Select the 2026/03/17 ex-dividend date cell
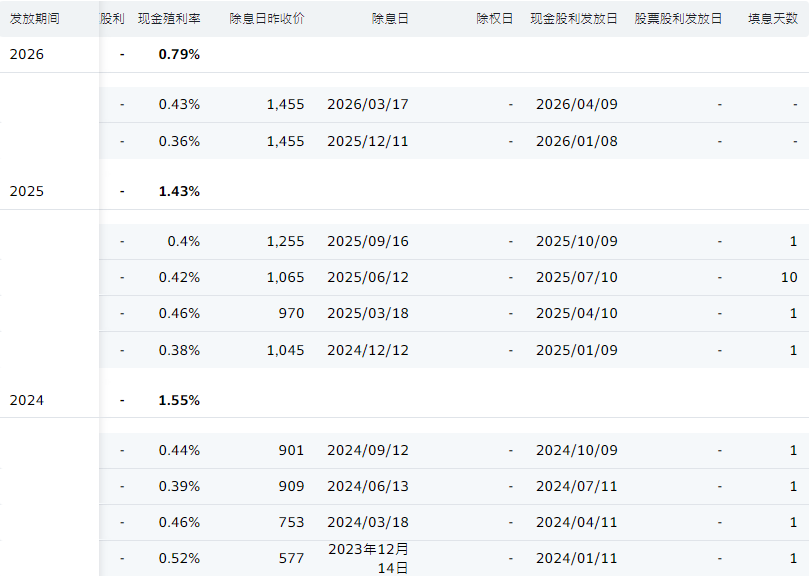 pos(368,104)
